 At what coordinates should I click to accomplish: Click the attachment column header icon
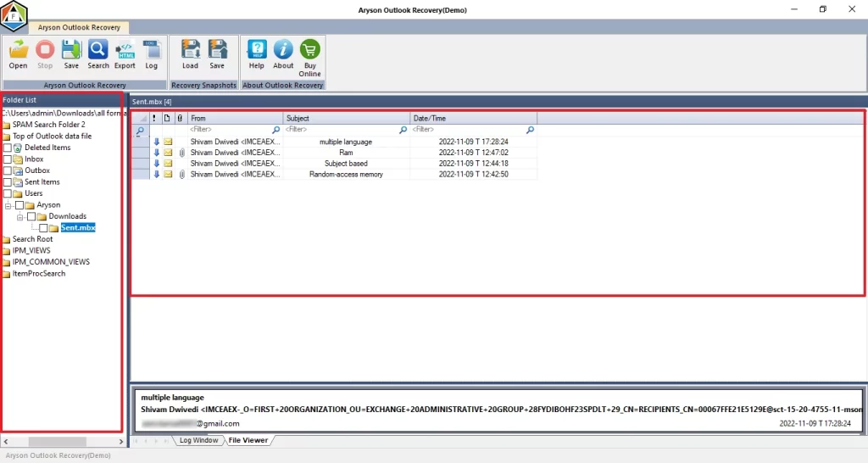click(180, 118)
